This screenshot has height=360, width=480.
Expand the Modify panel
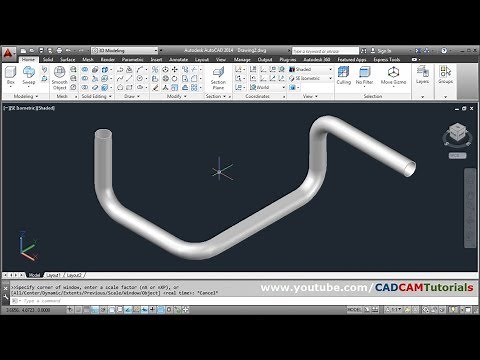click(176, 96)
